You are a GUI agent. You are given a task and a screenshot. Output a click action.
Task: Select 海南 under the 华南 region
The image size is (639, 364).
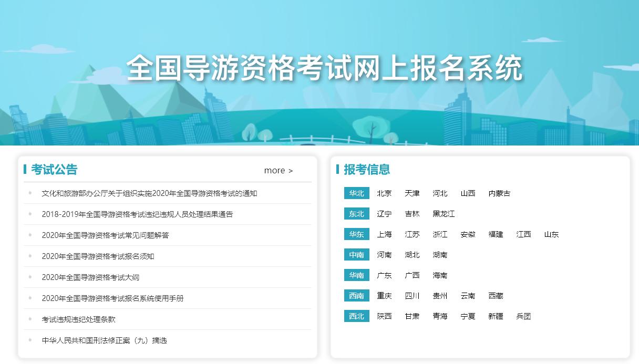[x=440, y=275]
